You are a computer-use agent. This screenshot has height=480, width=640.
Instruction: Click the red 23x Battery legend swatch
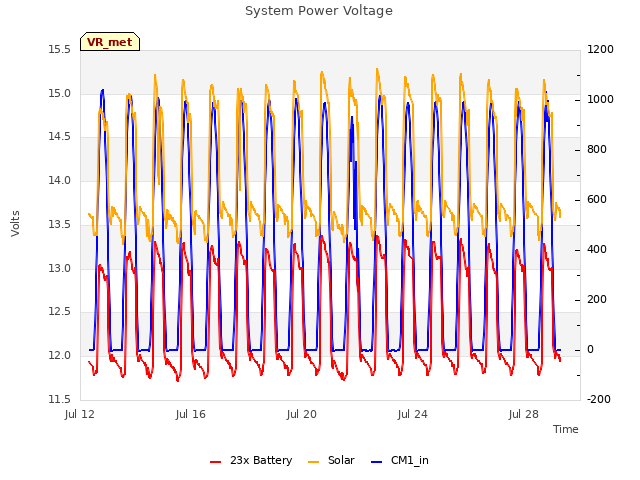point(216,462)
